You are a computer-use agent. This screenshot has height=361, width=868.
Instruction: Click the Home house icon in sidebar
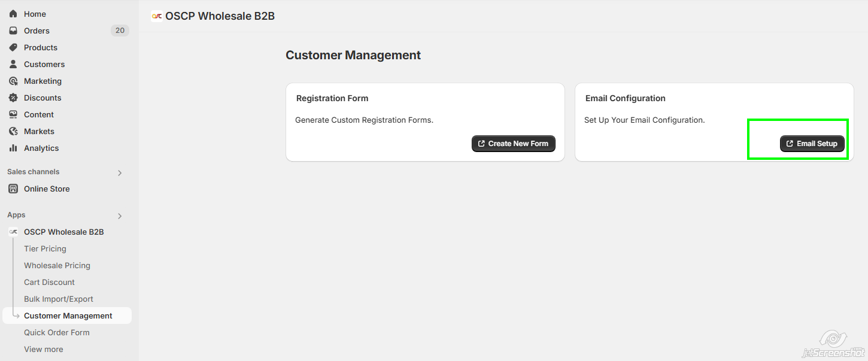click(13, 14)
